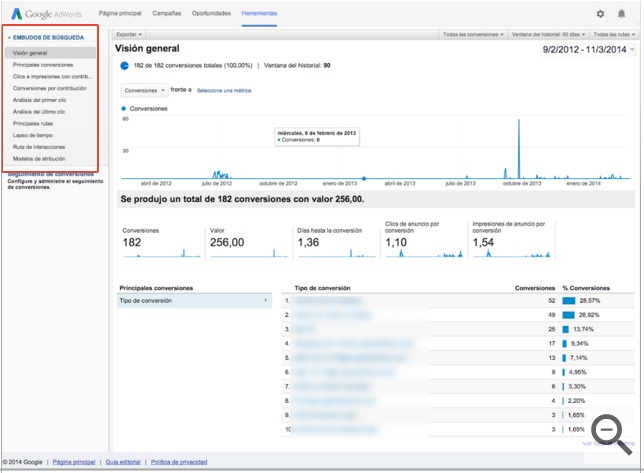644x473 pixels.
Task: Open the notifications bell icon
Action: (x=621, y=14)
